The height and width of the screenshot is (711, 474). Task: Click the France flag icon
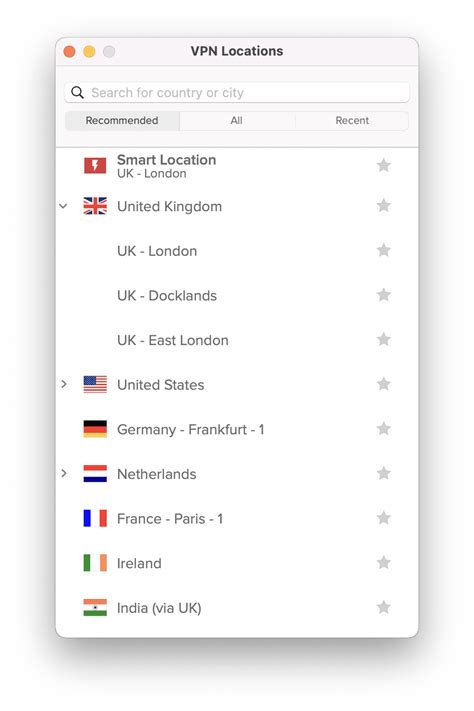[x=95, y=518]
